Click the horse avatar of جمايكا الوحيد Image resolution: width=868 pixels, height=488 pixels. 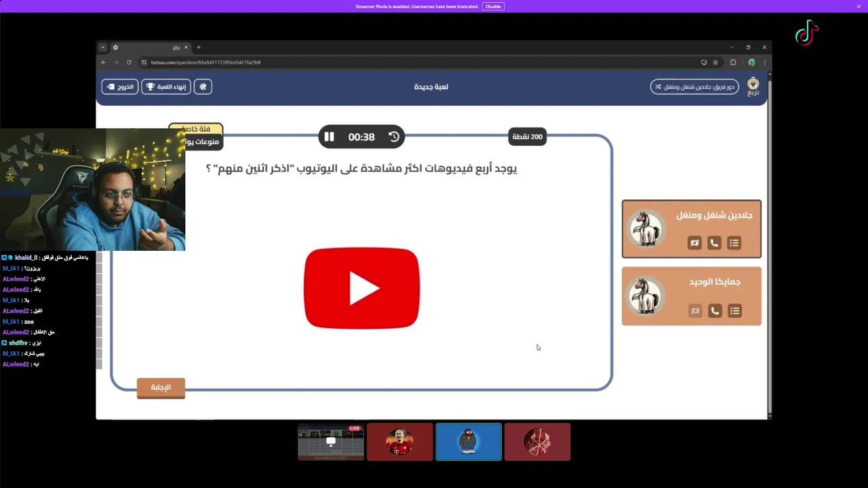645,296
